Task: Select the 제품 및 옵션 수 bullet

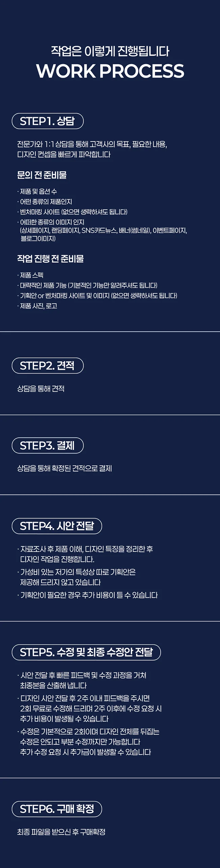Action: 38,192
